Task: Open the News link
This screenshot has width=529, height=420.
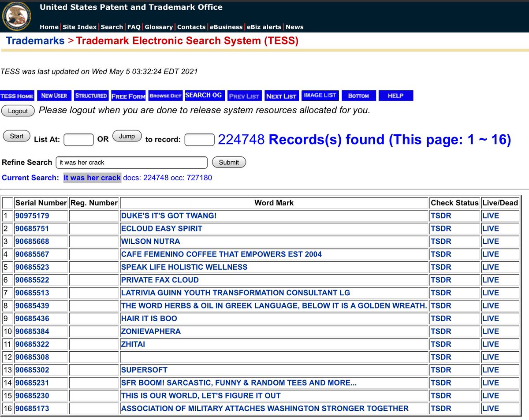Action: click(x=294, y=27)
